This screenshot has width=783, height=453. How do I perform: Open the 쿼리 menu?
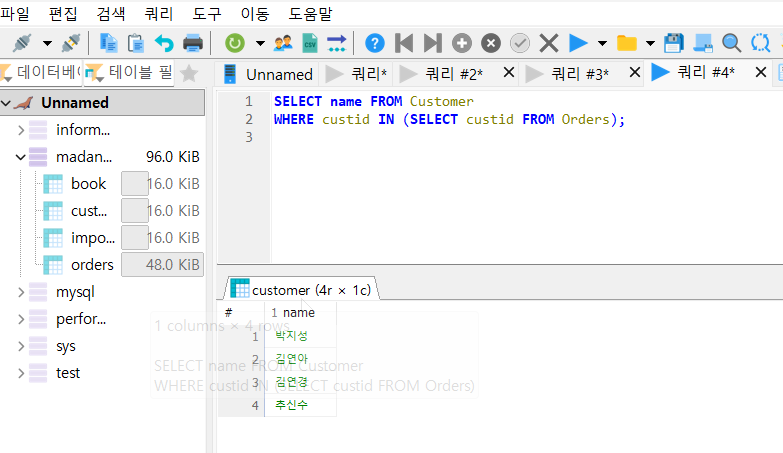tap(159, 13)
